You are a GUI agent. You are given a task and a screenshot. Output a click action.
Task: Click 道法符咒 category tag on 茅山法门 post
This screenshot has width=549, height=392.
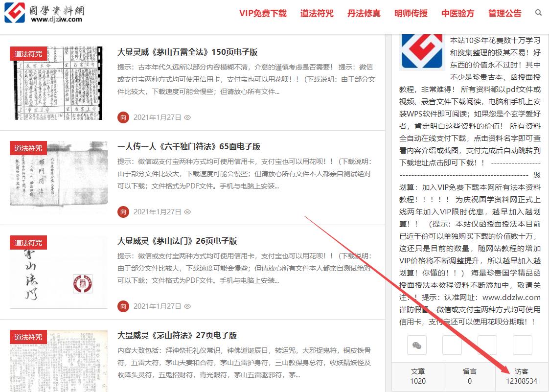click(28, 243)
